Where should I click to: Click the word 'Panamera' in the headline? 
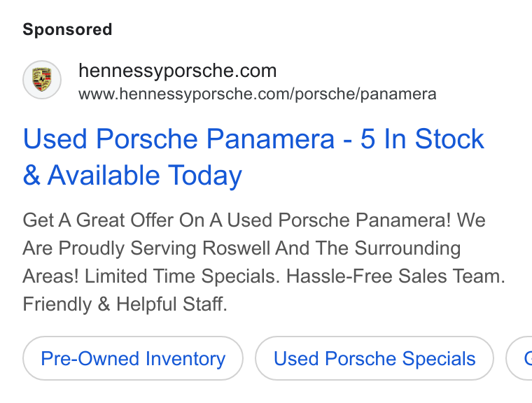click(270, 139)
